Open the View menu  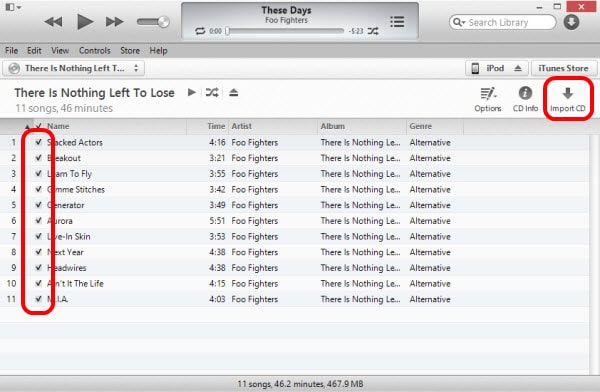tap(60, 51)
